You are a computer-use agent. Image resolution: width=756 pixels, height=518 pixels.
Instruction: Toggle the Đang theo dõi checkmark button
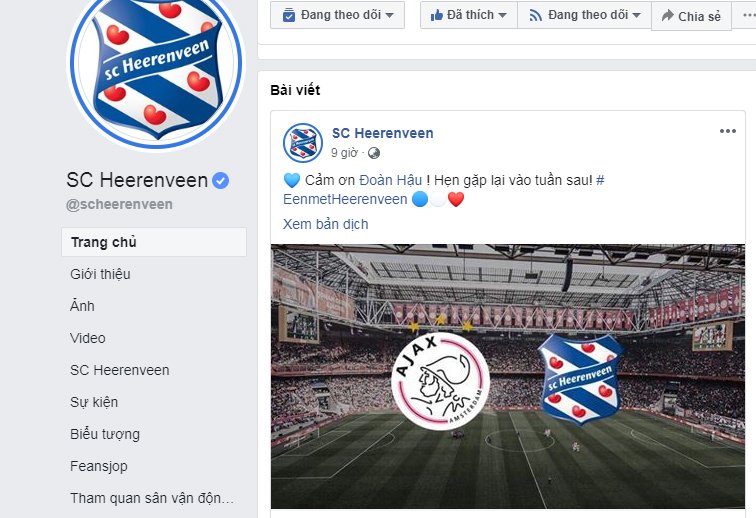pos(337,15)
